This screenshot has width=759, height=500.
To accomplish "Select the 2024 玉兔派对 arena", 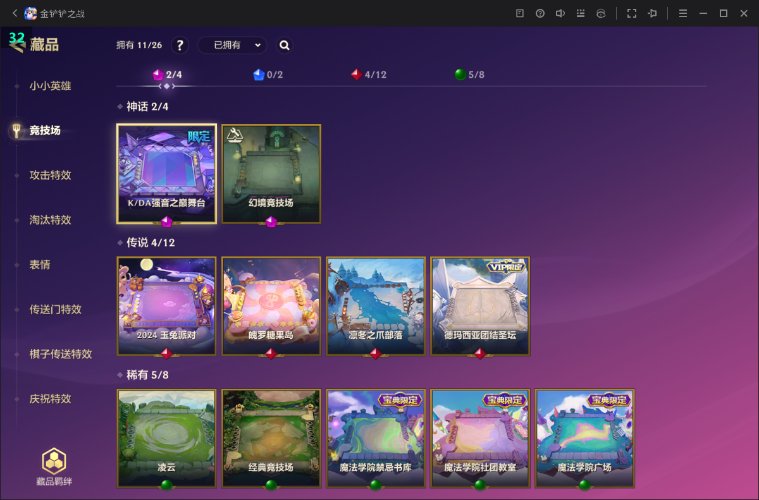I will [x=167, y=306].
